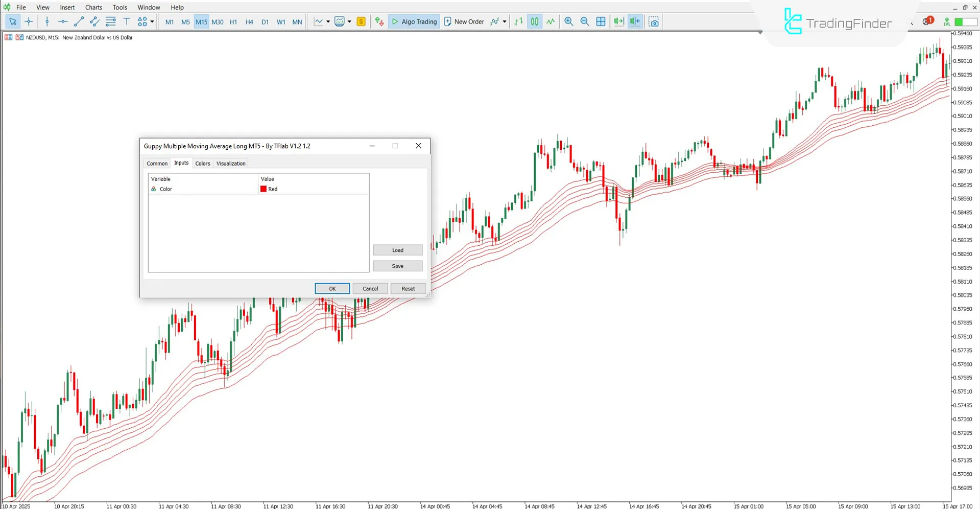980x509 pixels.
Task: Open the shapes dropdown next to the toolbar
Action: 152,21
